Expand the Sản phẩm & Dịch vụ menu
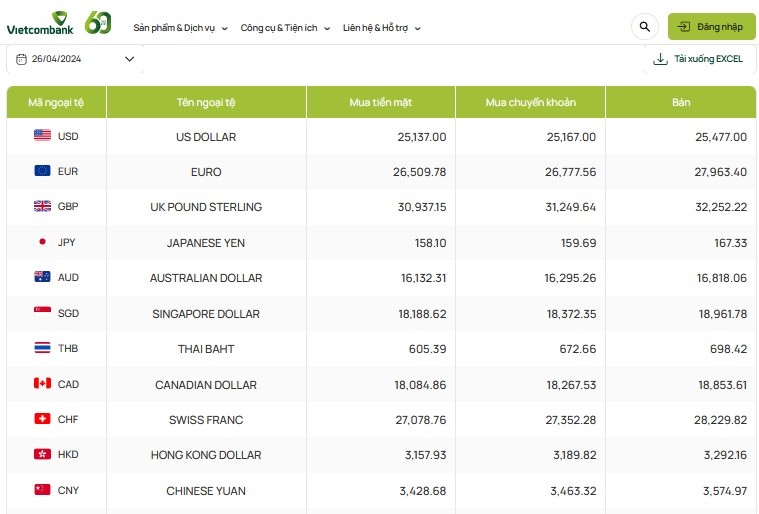Viewport: 759px width, 514px height. pos(180,28)
